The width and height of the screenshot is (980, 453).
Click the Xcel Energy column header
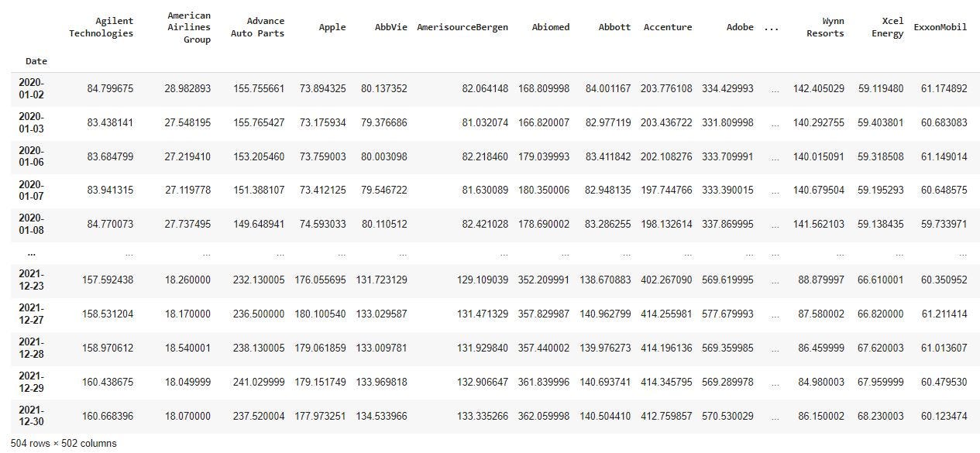click(x=887, y=27)
